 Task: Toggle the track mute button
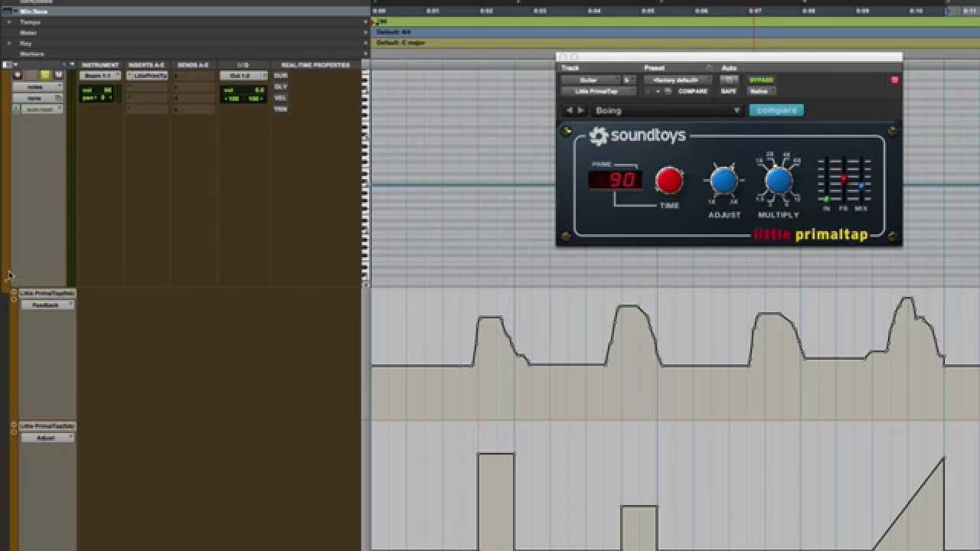[58, 75]
